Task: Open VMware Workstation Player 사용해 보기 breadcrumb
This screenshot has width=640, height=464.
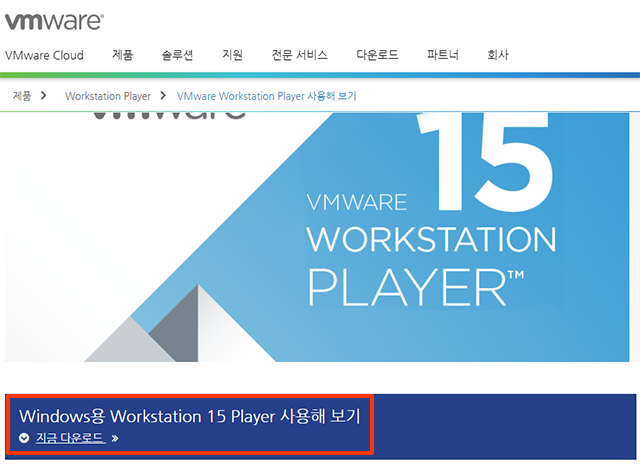Action: click(267, 96)
